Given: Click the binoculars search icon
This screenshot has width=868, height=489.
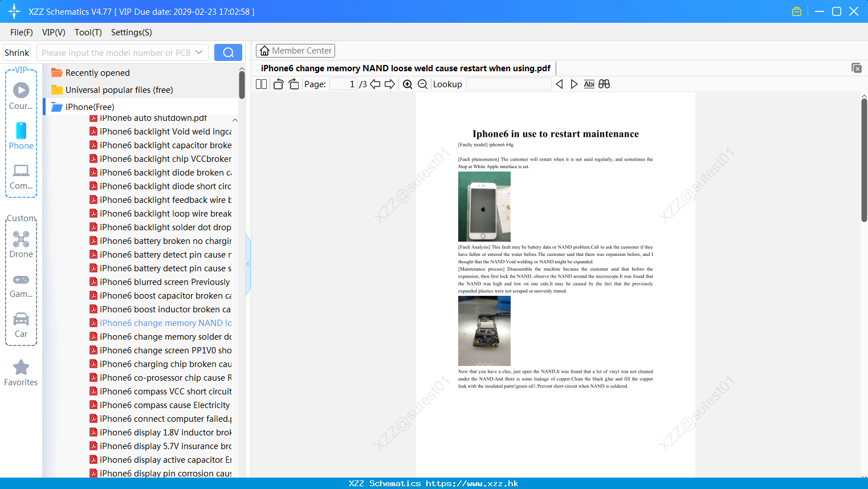Looking at the screenshot, I should (604, 84).
